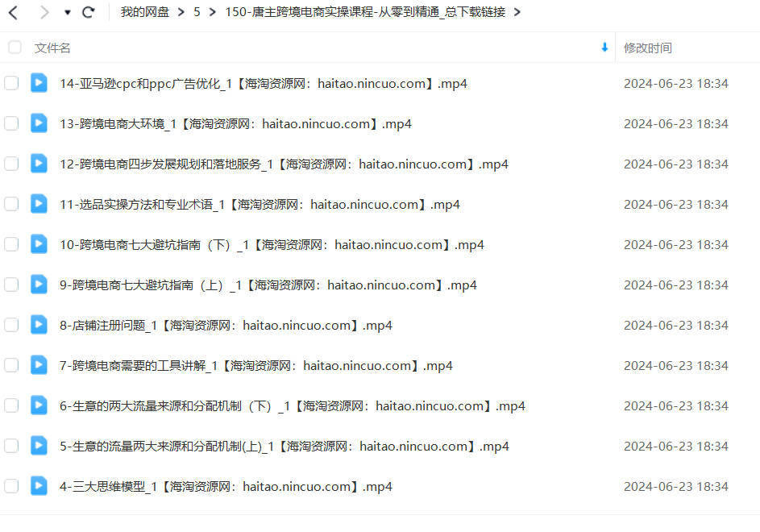Screen dimensions: 760x532
Task: Click video icon of 11-选品实操方法
Action: [39, 204]
